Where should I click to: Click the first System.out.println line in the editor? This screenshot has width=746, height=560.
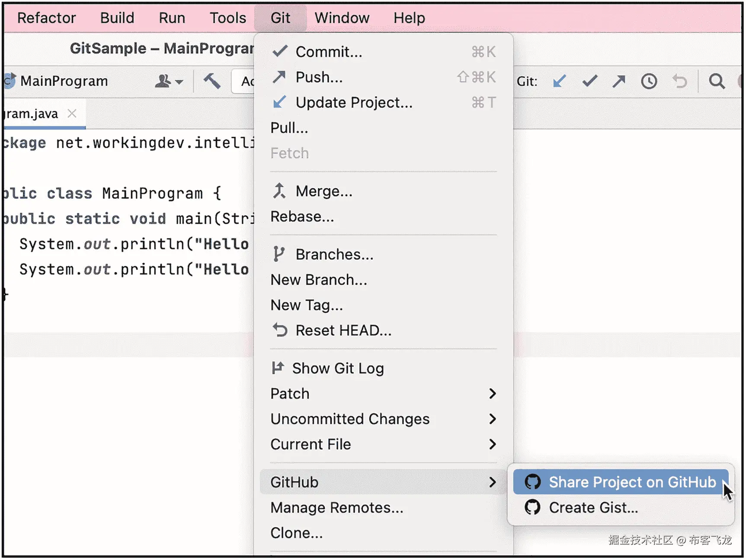coord(134,244)
